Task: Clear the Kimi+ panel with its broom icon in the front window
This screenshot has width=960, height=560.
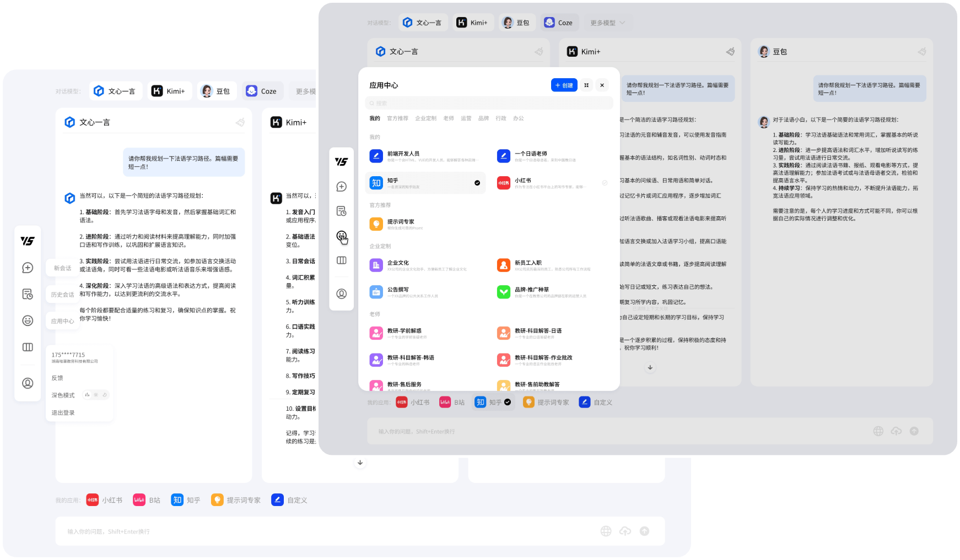Action: 730,51
